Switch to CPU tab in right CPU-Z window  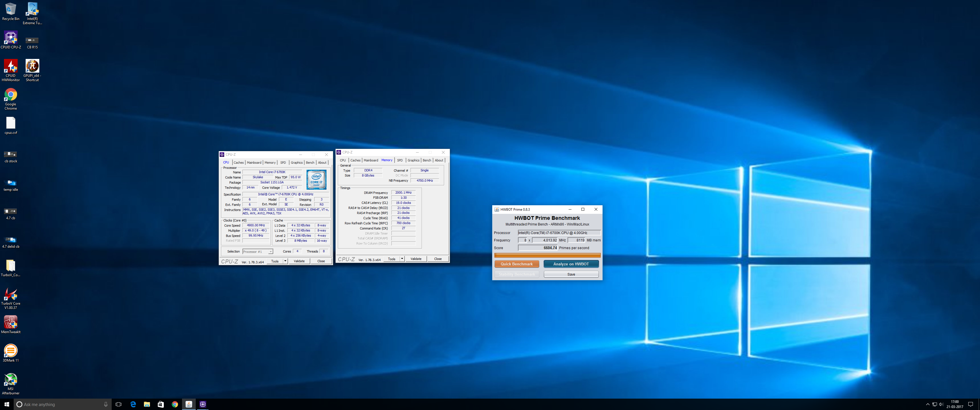(343, 160)
